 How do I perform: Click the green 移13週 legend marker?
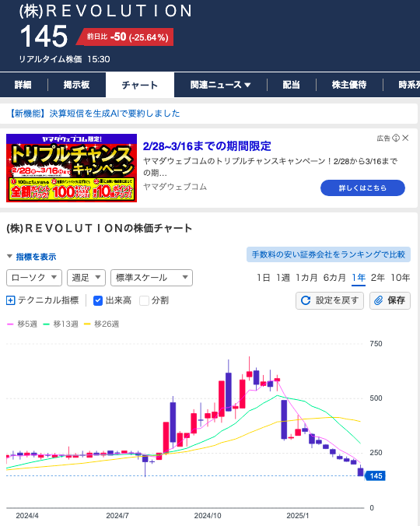tap(46, 324)
